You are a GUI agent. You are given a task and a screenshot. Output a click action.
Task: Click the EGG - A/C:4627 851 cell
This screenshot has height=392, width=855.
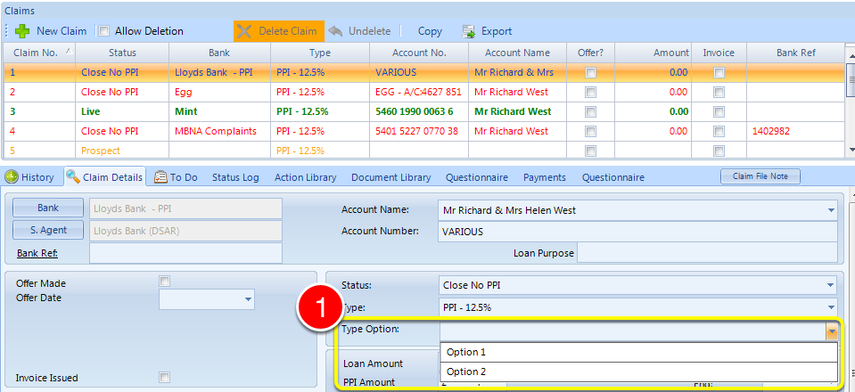pos(418,92)
